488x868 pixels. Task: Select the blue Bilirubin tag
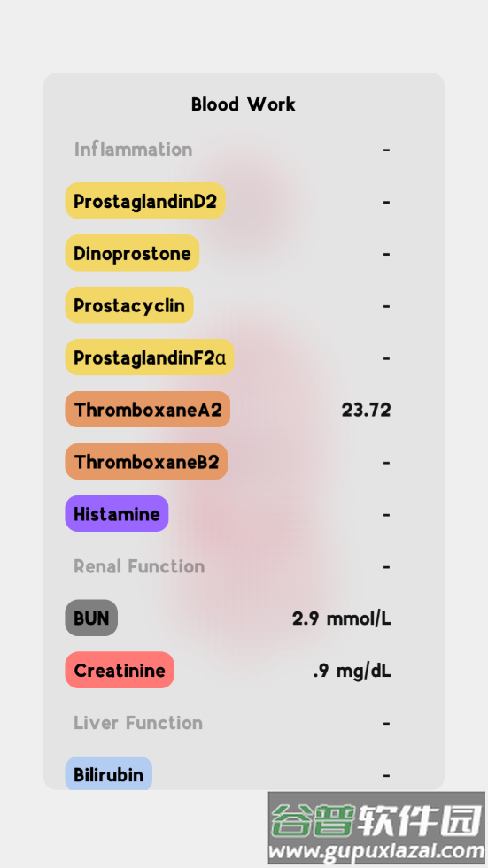(x=109, y=773)
